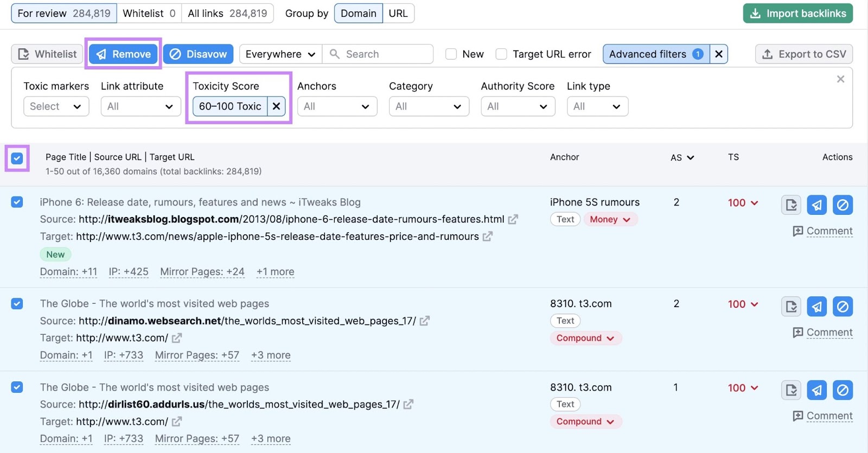The height and width of the screenshot is (453, 868).
Task: Open the Money anchor type dropdown
Action: point(610,219)
